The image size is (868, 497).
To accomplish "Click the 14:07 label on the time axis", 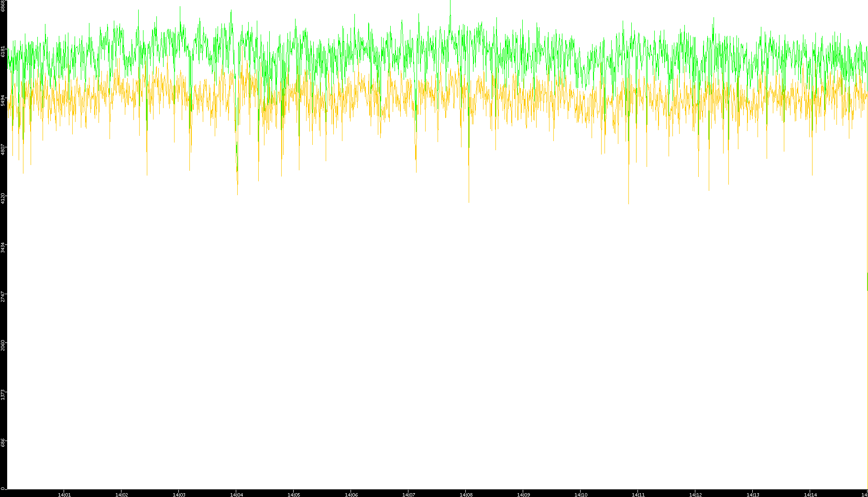I will click(408, 494).
